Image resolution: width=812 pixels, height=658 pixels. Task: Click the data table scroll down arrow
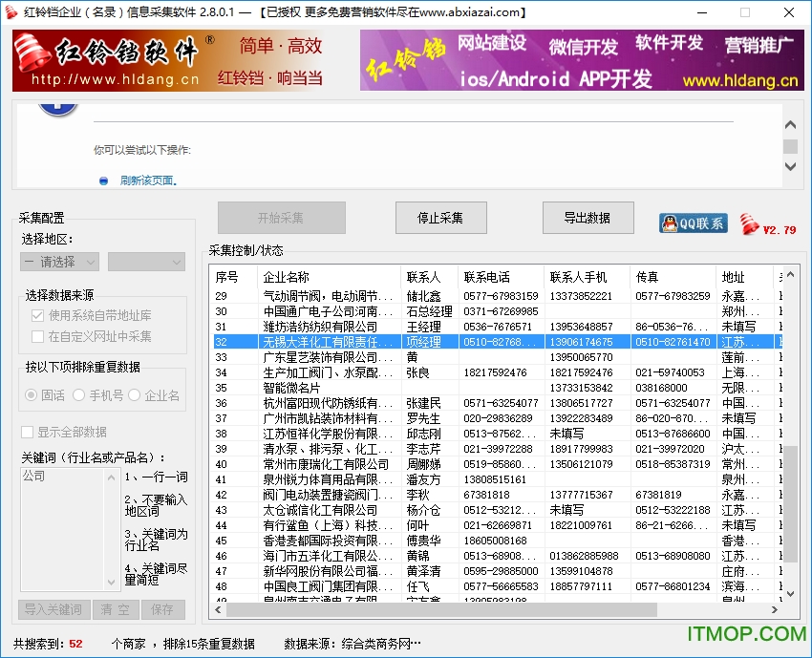[x=790, y=593]
